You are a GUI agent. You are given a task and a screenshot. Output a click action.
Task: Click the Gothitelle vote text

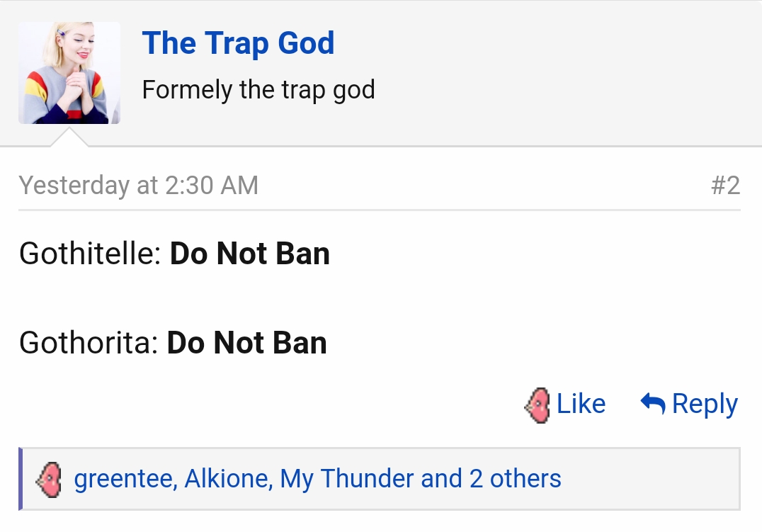coord(90,254)
